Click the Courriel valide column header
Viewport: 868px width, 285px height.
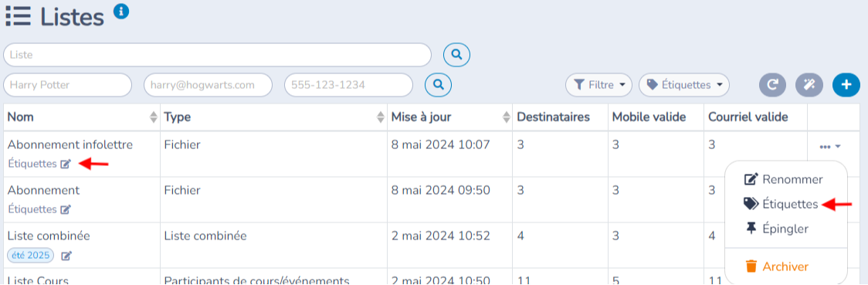(748, 117)
